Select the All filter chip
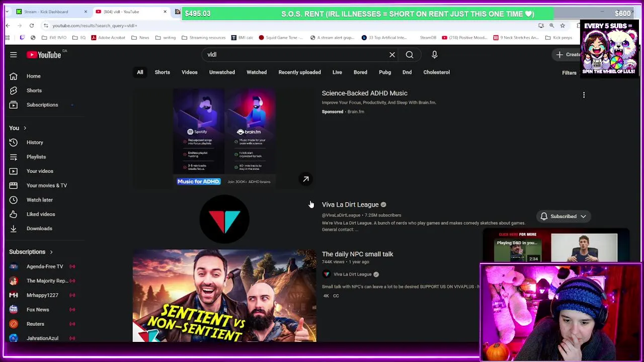 coord(140,72)
